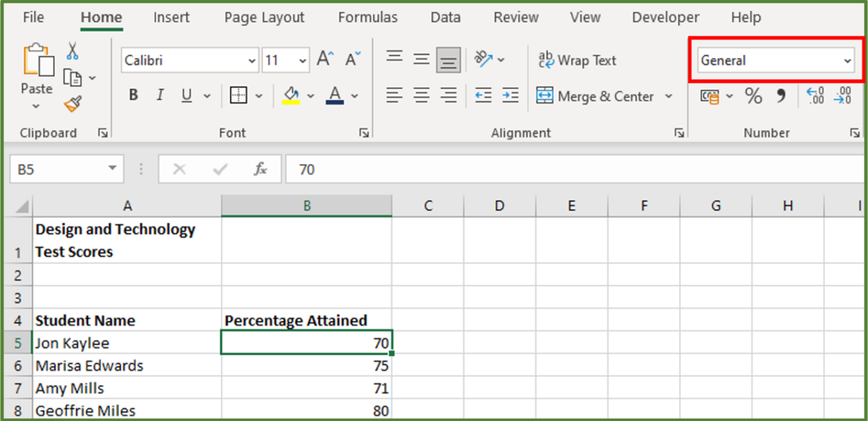868x421 pixels.
Task: Switch to the Developer tab
Action: tap(665, 17)
